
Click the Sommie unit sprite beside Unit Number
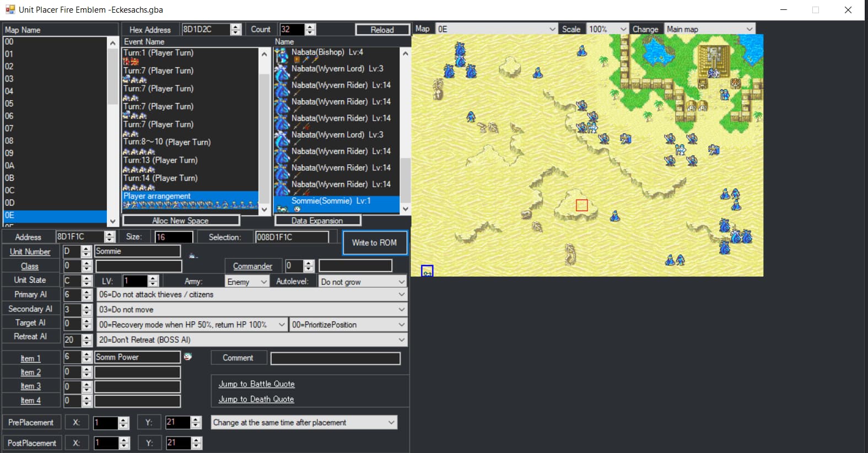coord(193,255)
